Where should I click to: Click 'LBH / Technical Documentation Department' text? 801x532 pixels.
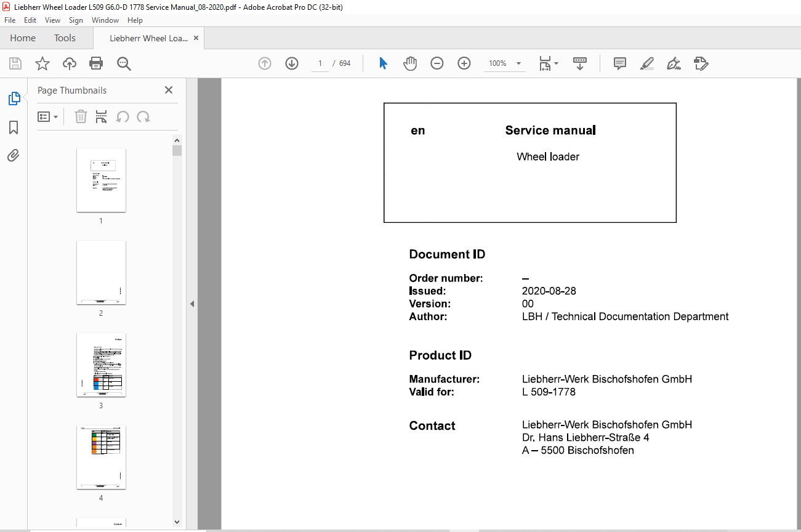625,316
